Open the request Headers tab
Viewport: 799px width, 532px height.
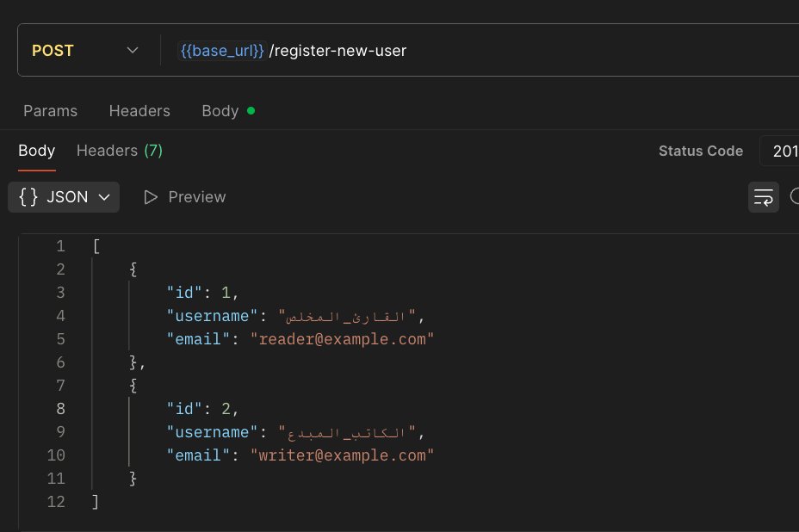coord(139,111)
